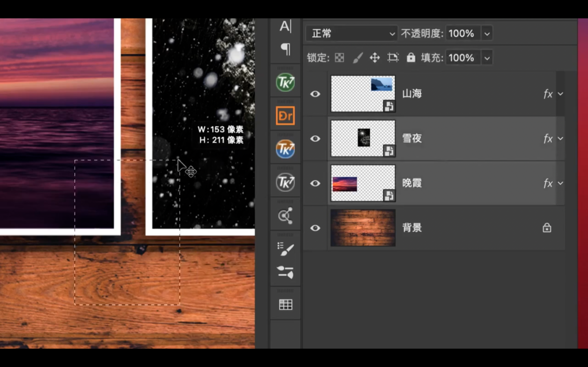This screenshot has width=588, height=367.
Task: Open the 不透明度 opacity slider dropdown
Action: [487, 33]
